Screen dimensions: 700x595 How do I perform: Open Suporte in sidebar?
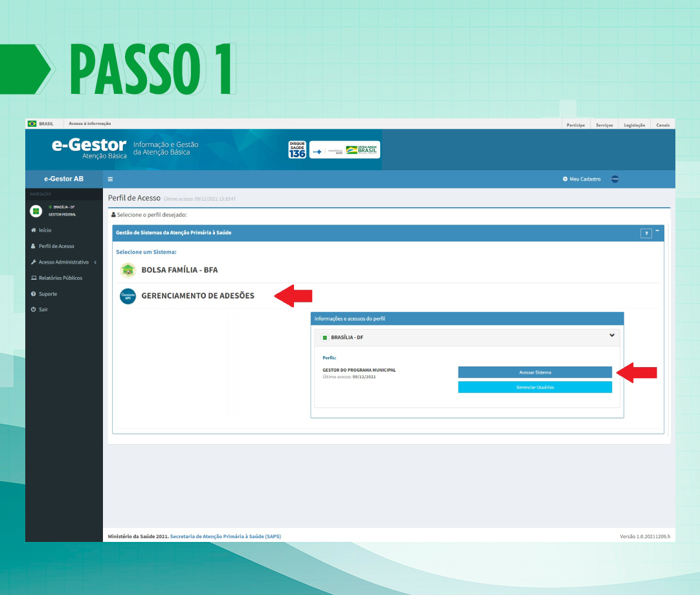(x=48, y=294)
